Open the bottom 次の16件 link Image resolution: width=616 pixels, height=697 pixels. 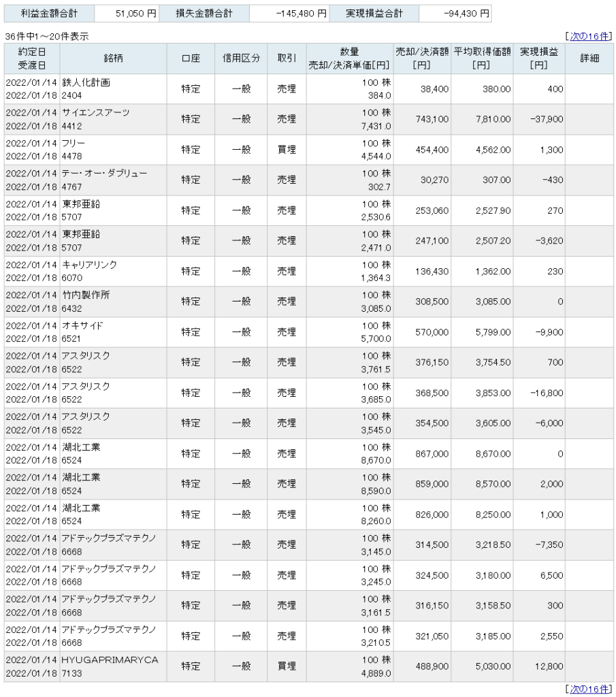click(x=589, y=689)
